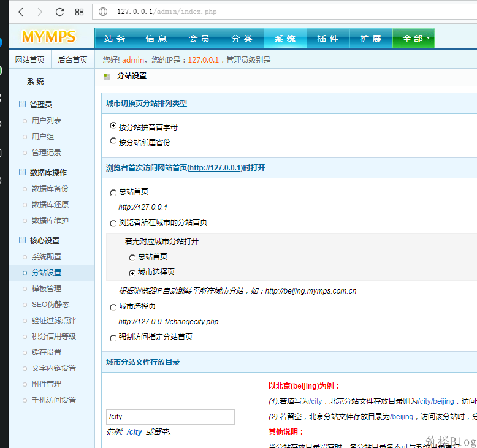Screen dimensions: 477x448
Task: Click /beijing blue example text in note (2)
Action: pyautogui.click(x=402, y=416)
